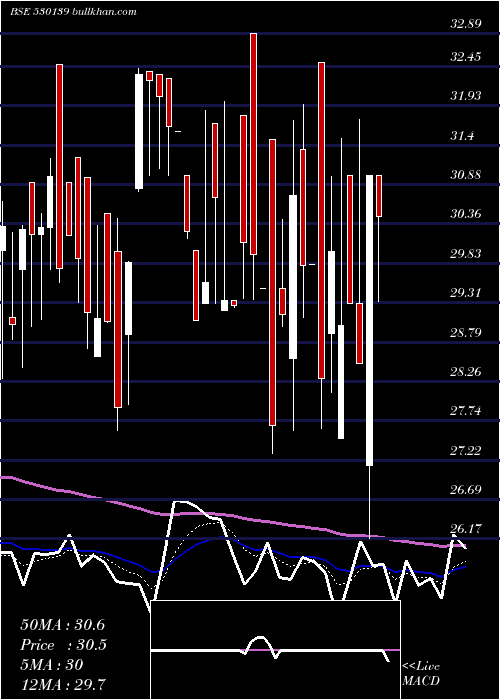Click the 50MA : 30.6 legend entry
The height and width of the screenshot is (700, 500).
(63, 625)
